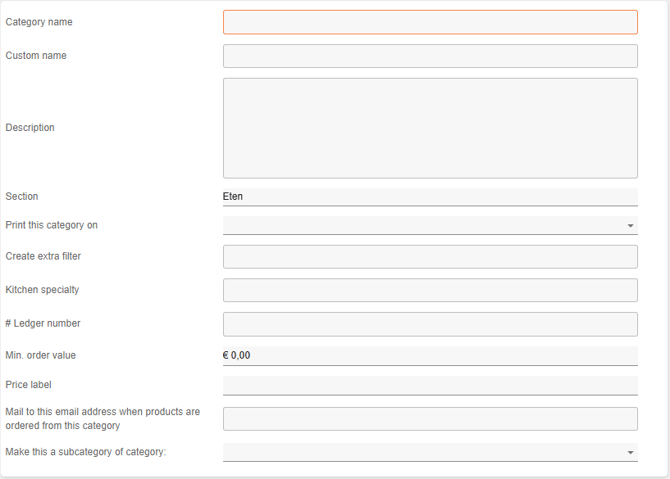This screenshot has height=479, width=670.
Task: Expand the subcategory of category dropdown
Action: coord(430,452)
